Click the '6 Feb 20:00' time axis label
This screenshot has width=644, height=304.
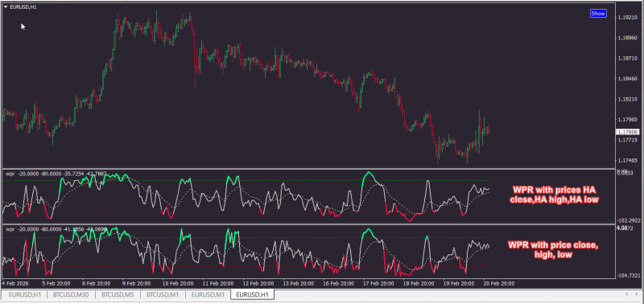(96, 283)
